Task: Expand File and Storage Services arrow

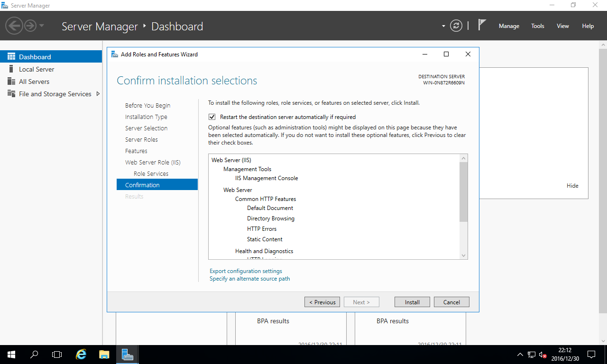Action: click(98, 94)
